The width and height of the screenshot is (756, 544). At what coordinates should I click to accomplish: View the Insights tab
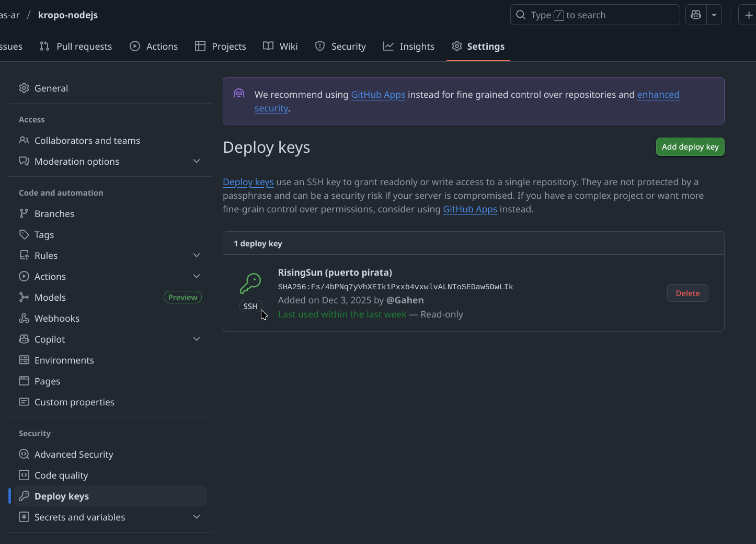[409, 46]
